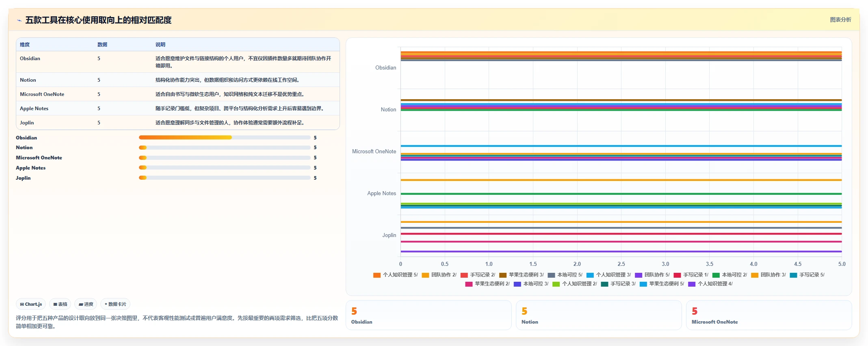The height and width of the screenshot is (346, 868).
Task: Click the title 五款工具在核心使用取向上的相对匹配度
Action: (x=98, y=20)
